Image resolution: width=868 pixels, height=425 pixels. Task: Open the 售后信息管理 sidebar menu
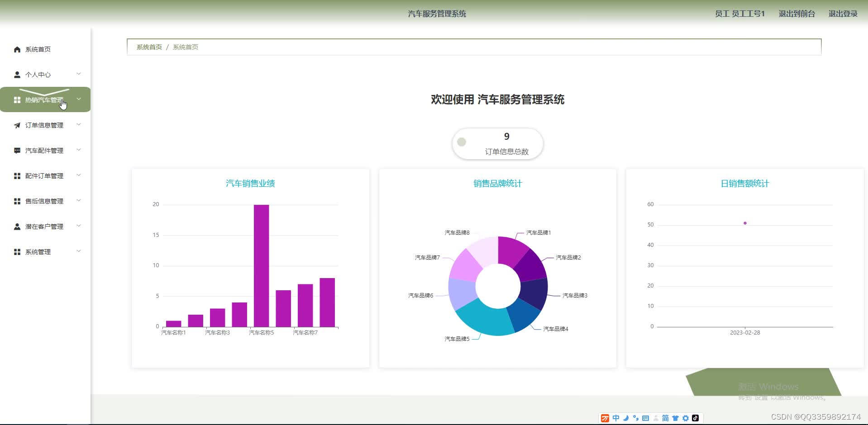tap(45, 201)
